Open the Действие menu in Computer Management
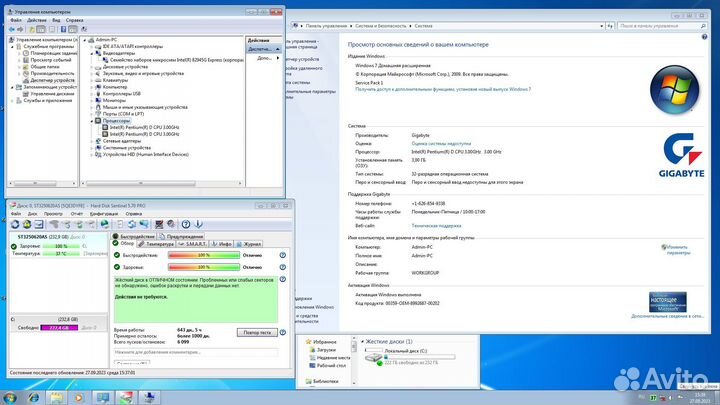This screenshot has height=405, width=720. tap(37, 20)
